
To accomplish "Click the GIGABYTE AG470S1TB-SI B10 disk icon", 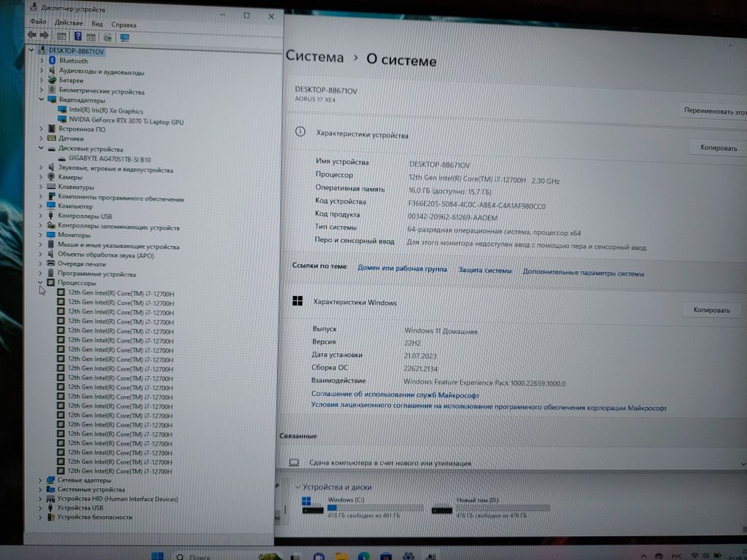I will coord(62,158).
